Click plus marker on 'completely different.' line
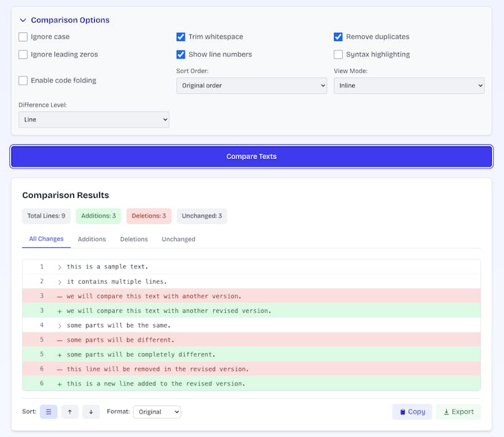This screenshot has height=437, width=504. [59, 355]
